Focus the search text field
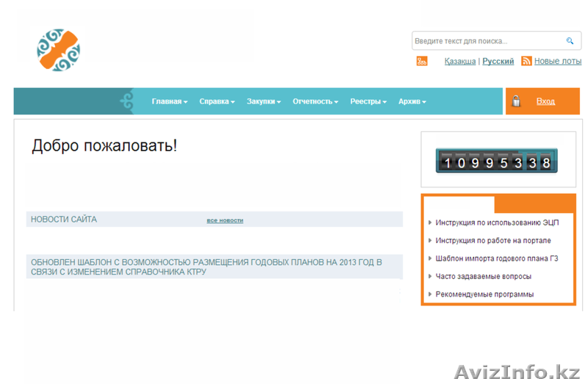Viewport: 588px width, 384px height. coord(497,41)
